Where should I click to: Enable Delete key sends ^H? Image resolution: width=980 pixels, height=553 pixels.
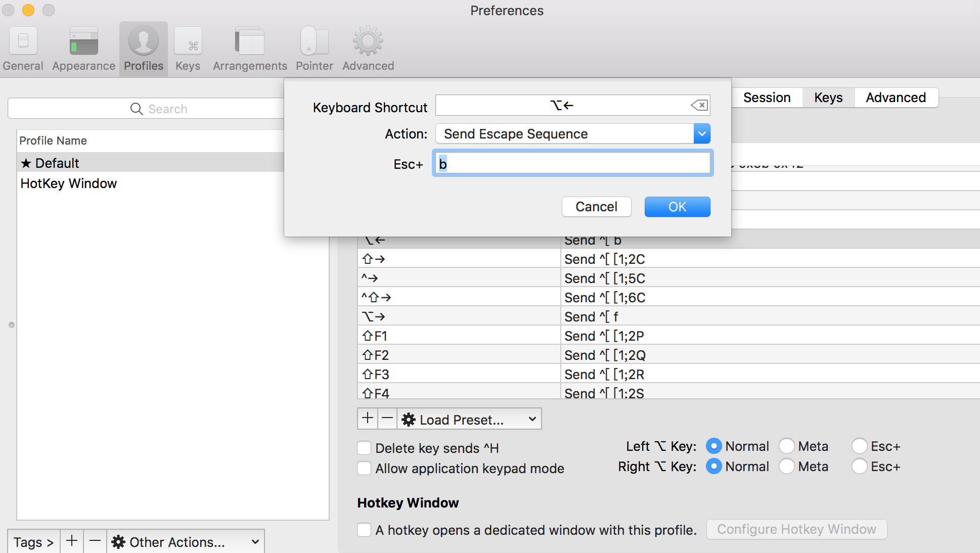364,448
